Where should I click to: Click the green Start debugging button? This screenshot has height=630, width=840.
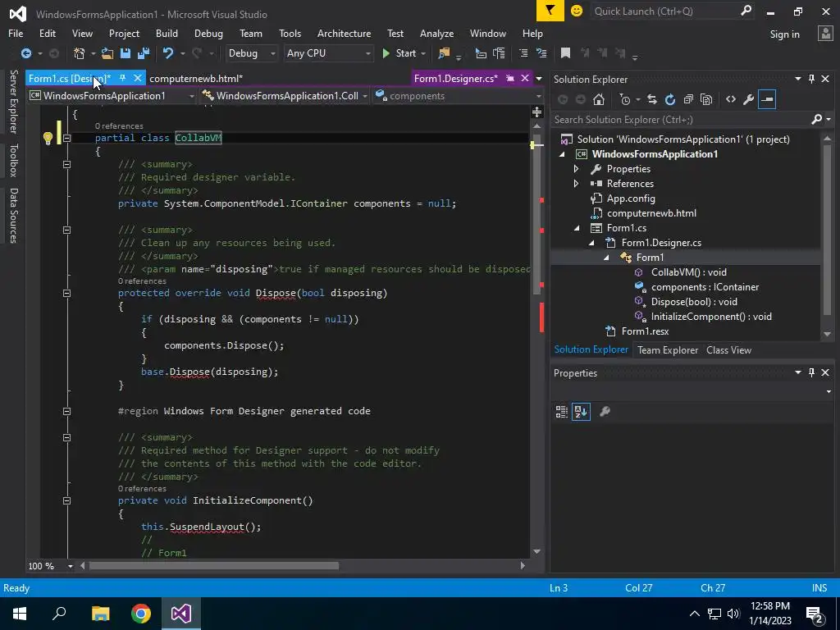pyautogui.click(x=399, y=53)
